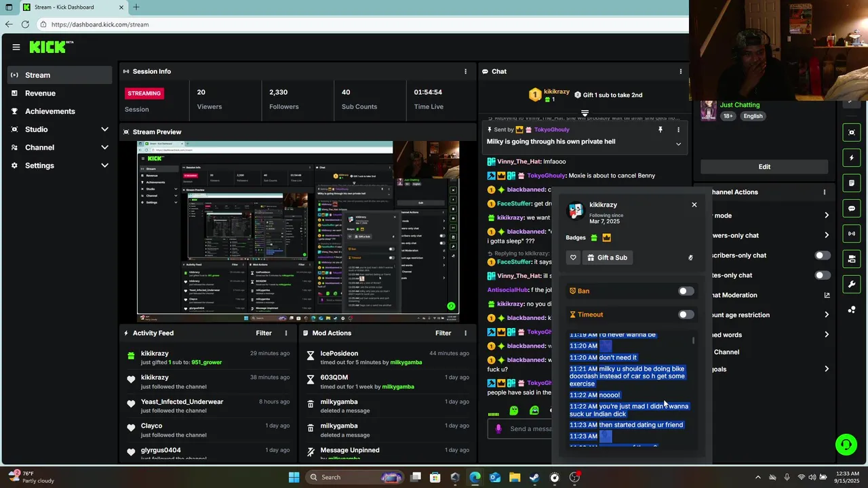Click the purple microphone icon in chat input
Screen dimensions: 868x488
498,428
